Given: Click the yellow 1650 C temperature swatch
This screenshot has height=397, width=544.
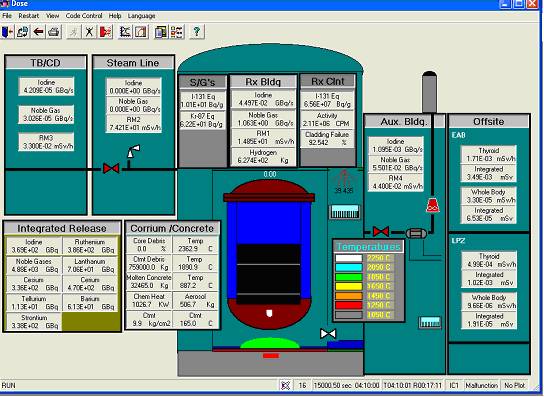Looking at the screenshot, I should pos(349,286).
